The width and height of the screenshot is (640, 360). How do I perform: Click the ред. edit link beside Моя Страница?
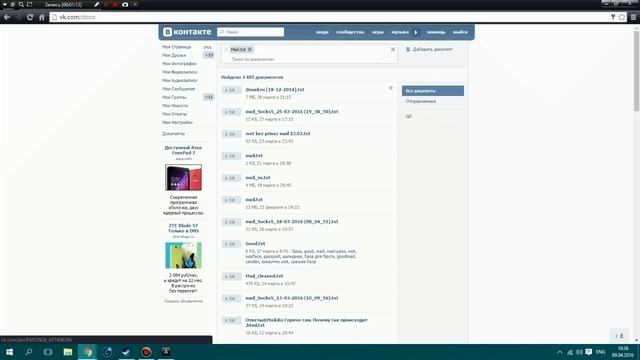pos(208,47)
